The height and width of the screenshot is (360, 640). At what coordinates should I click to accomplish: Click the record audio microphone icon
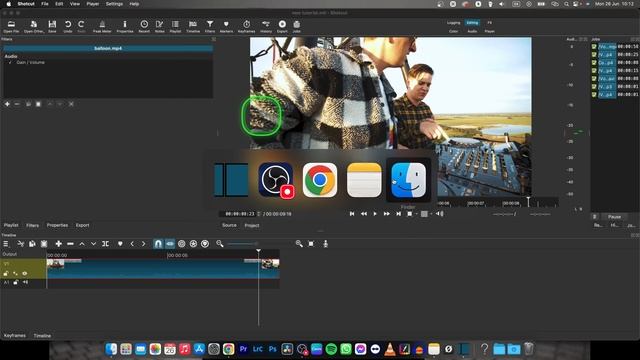click(325, 244)
